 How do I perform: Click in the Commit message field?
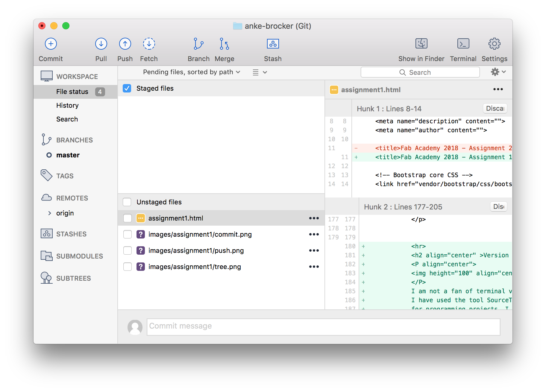(324, 327)
